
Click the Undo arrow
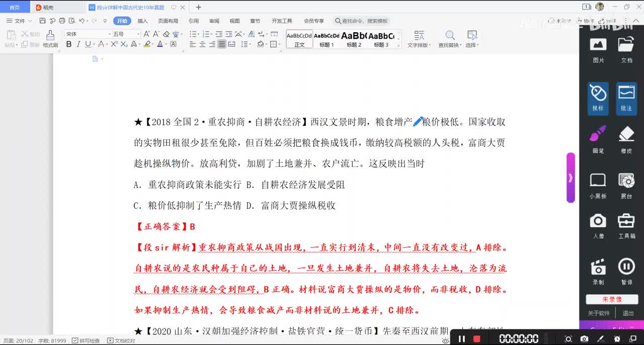tap(82, 21)
